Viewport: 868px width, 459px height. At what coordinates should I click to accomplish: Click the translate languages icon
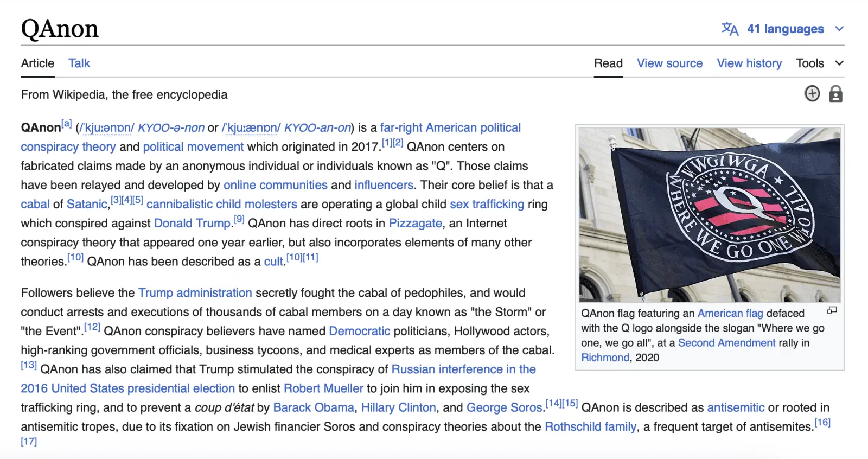click(730, 29)
